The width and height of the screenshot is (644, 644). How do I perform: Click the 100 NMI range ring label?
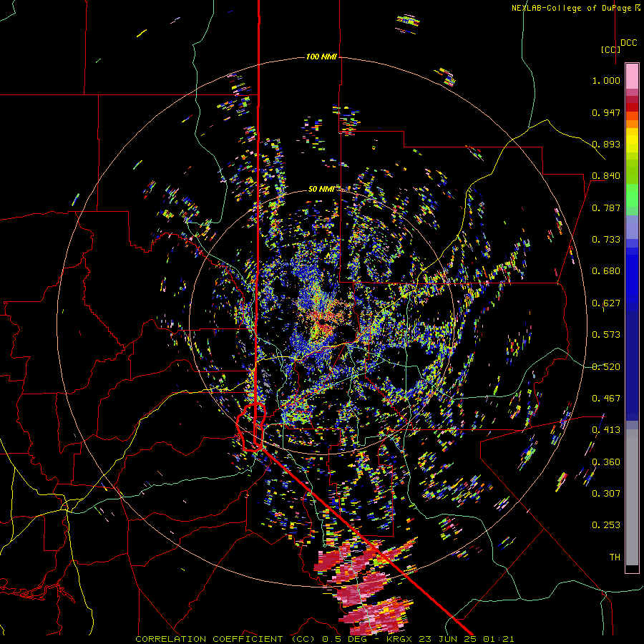321,57
